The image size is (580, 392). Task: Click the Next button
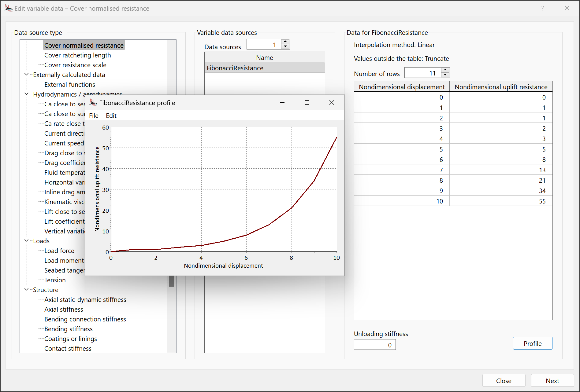pyautogui.click(x=552, y=380)
